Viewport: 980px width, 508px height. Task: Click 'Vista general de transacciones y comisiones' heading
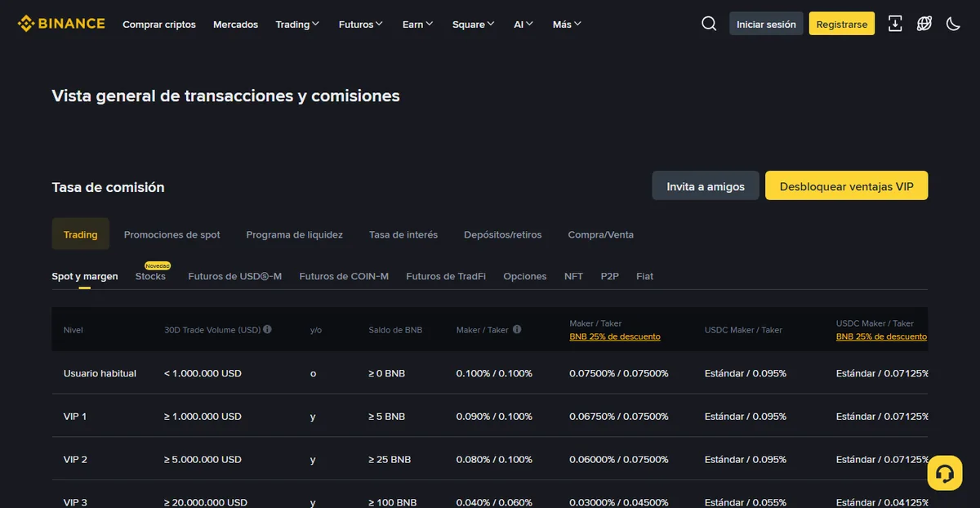pos(226,96)
